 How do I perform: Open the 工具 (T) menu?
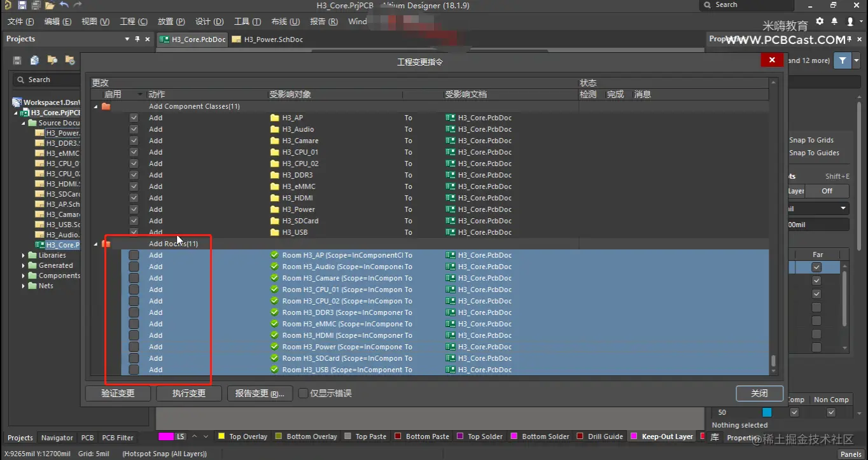[x=247, y=22]
